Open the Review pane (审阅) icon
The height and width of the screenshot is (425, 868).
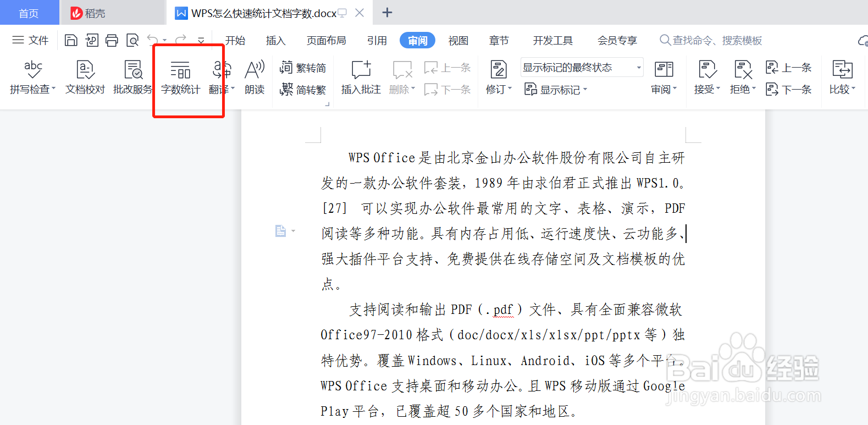coord(664,70)
